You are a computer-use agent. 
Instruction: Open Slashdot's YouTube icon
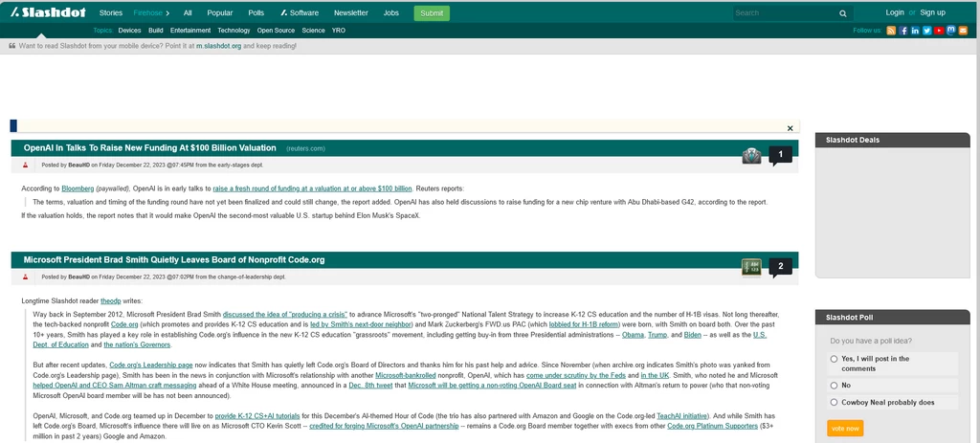click(x=939, y=30)
